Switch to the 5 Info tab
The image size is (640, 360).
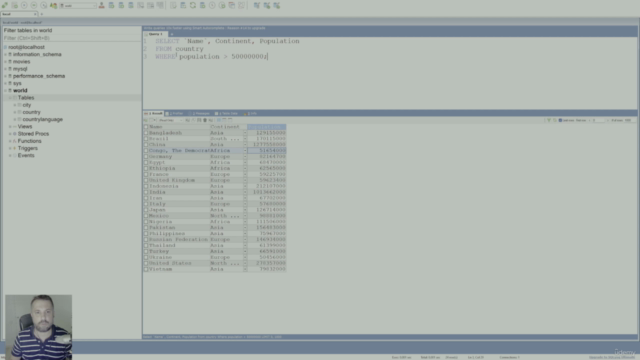251,113
